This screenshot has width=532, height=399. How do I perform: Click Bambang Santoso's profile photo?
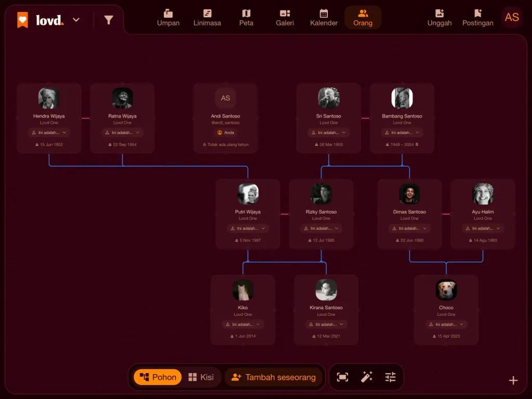pos(402,98)
